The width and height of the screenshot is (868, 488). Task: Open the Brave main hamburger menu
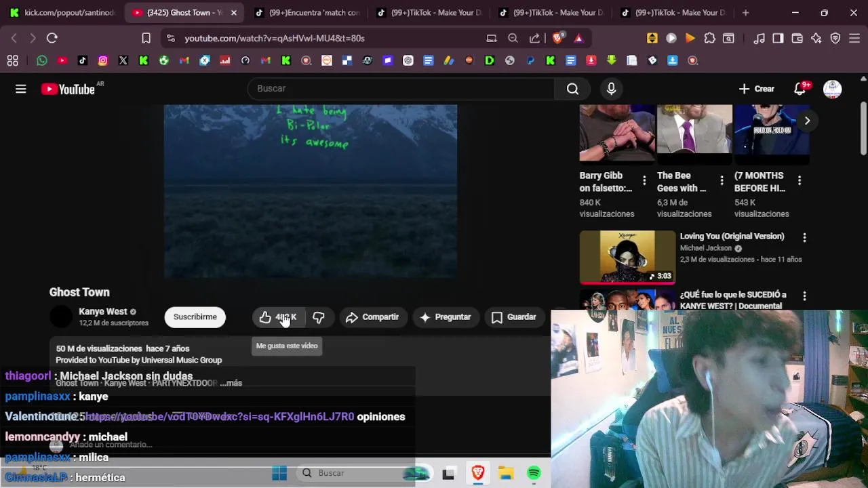tap(855, 39)
